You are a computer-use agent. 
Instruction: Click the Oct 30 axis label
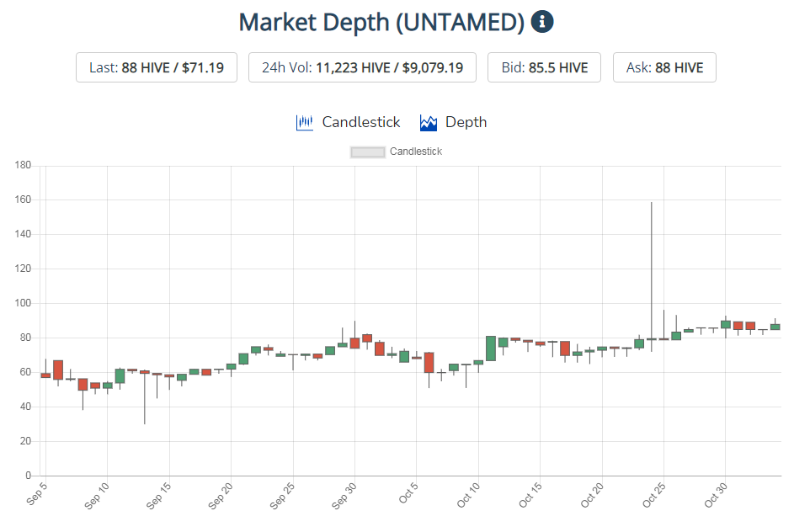pos(716,496)
